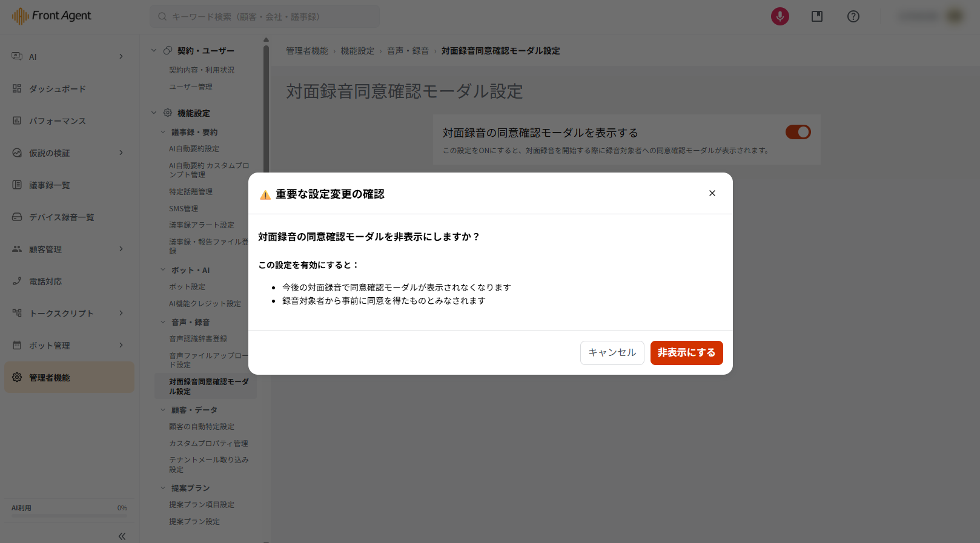980x543 pixels.
Task: Open SMS管理 menu item
Action: (x=184, y=209)
